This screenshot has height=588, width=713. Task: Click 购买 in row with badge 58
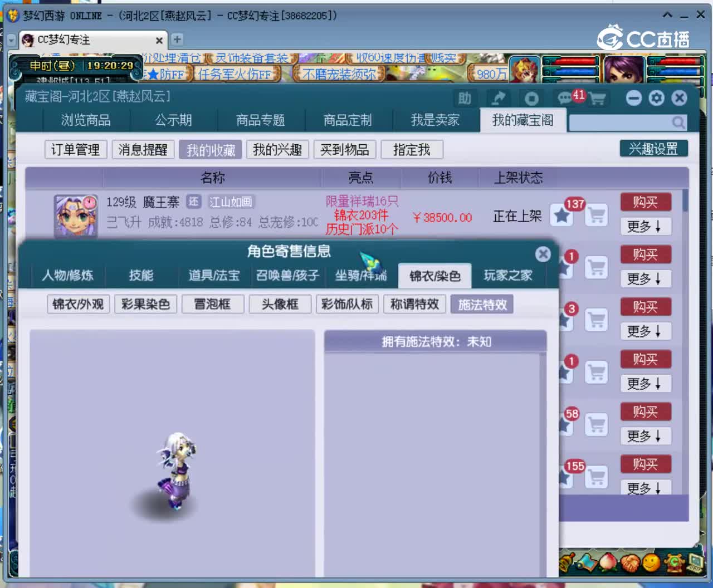(646, 411)
